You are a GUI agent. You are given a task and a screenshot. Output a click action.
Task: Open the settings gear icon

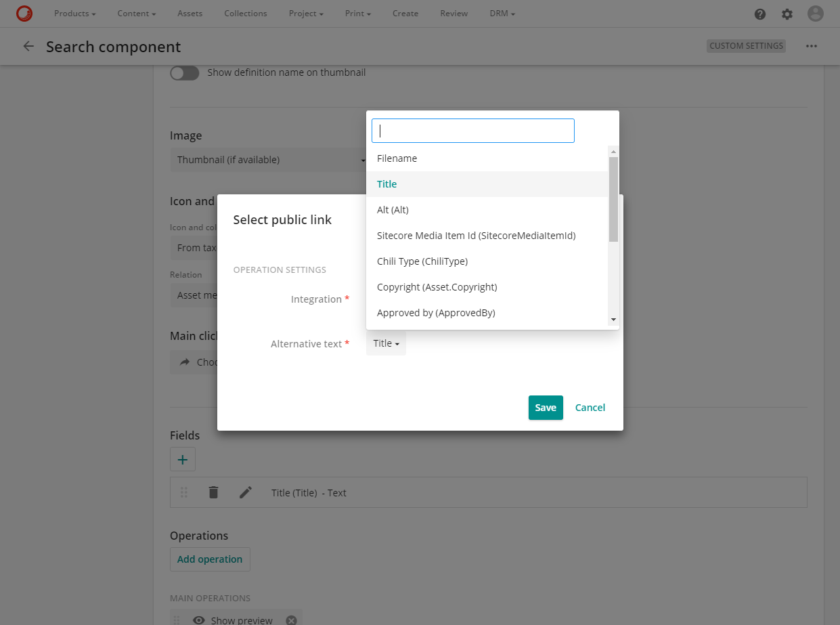pyautogui.click(x=787, y=13)
